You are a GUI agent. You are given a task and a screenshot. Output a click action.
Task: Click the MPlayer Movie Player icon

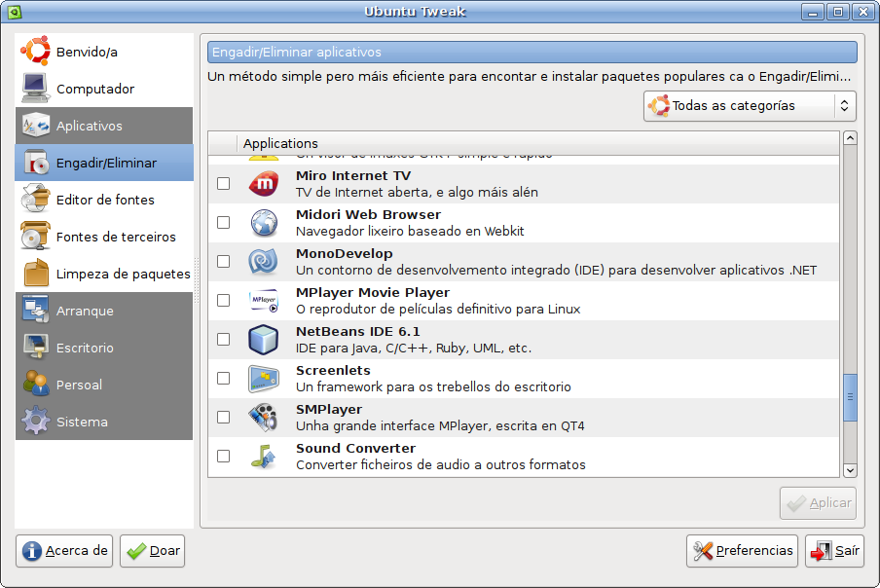pos(264,301)
